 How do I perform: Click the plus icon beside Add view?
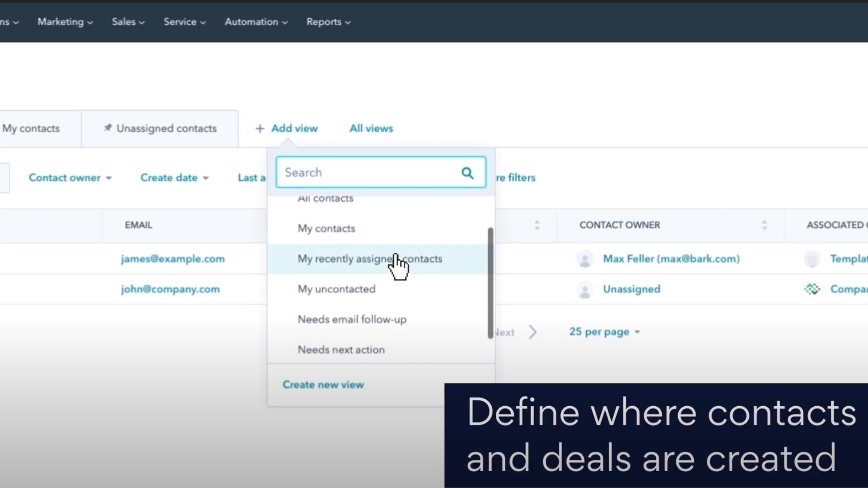[x=260, y=128]
